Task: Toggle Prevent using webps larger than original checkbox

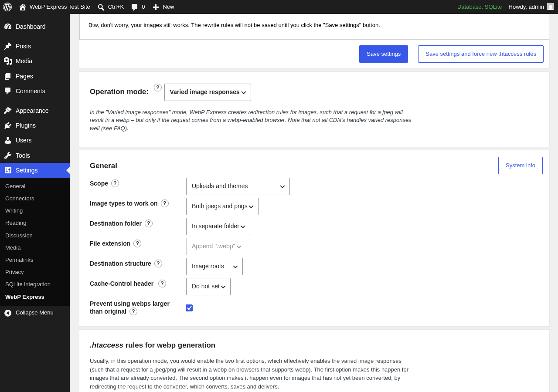Action: coord(189,308)
